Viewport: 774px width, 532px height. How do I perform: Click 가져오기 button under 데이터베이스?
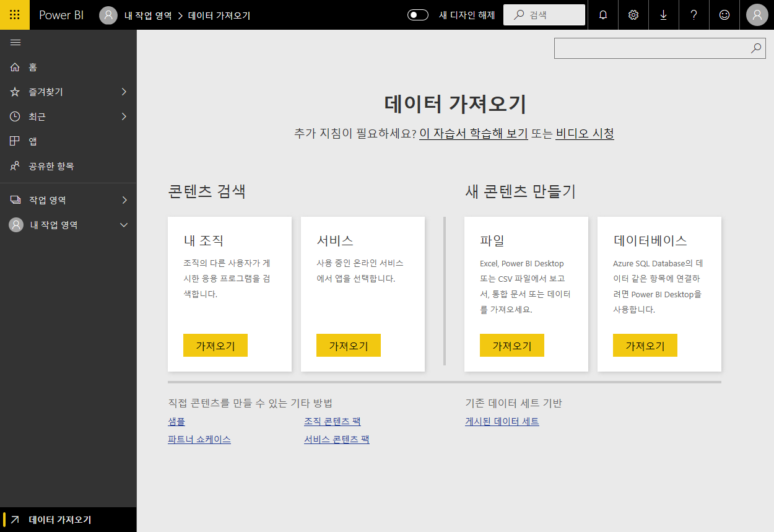coord(645,346)
